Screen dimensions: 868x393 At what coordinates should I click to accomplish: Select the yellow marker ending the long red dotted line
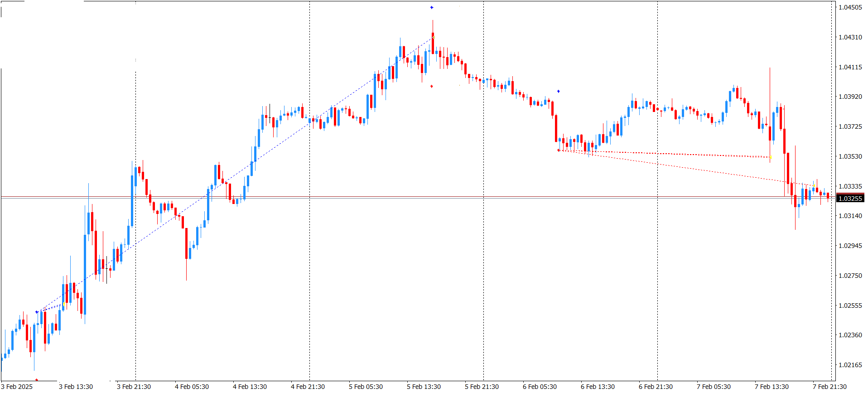pyautogui.click(x=814, y=185)
